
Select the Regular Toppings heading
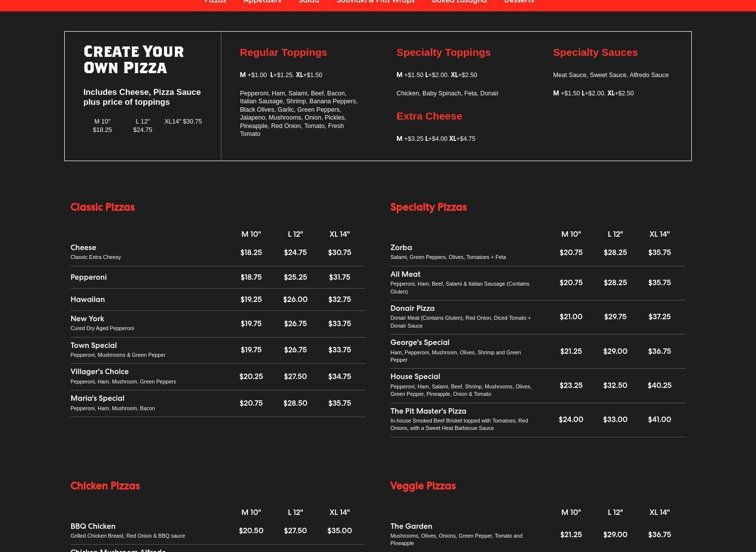coord(283,52)
